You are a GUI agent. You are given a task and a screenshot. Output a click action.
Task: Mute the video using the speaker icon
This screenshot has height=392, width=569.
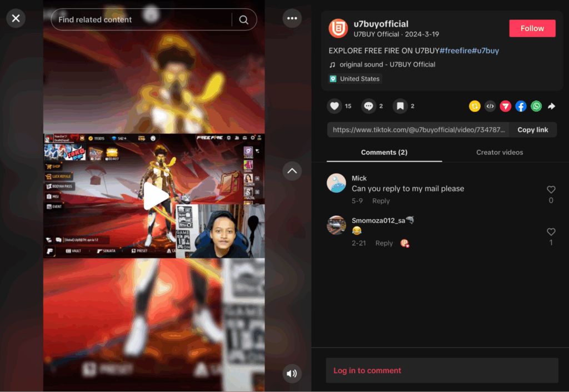click(x=292, y=374)
